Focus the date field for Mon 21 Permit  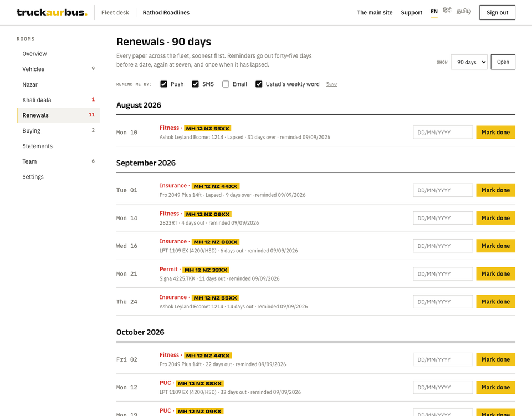tap(443, 273)
